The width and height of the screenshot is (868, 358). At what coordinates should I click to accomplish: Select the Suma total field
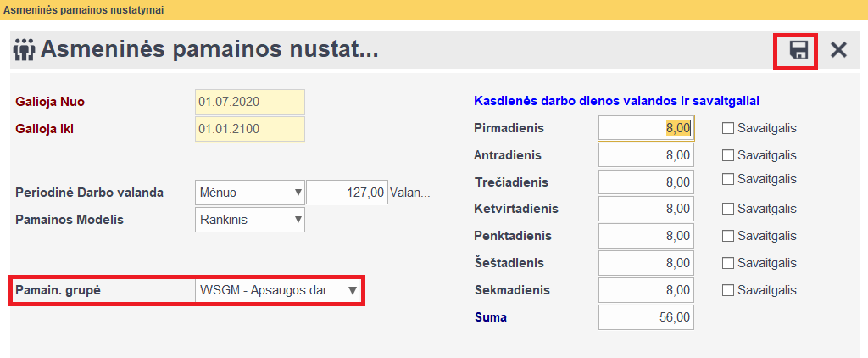click(x=646, y=317)
